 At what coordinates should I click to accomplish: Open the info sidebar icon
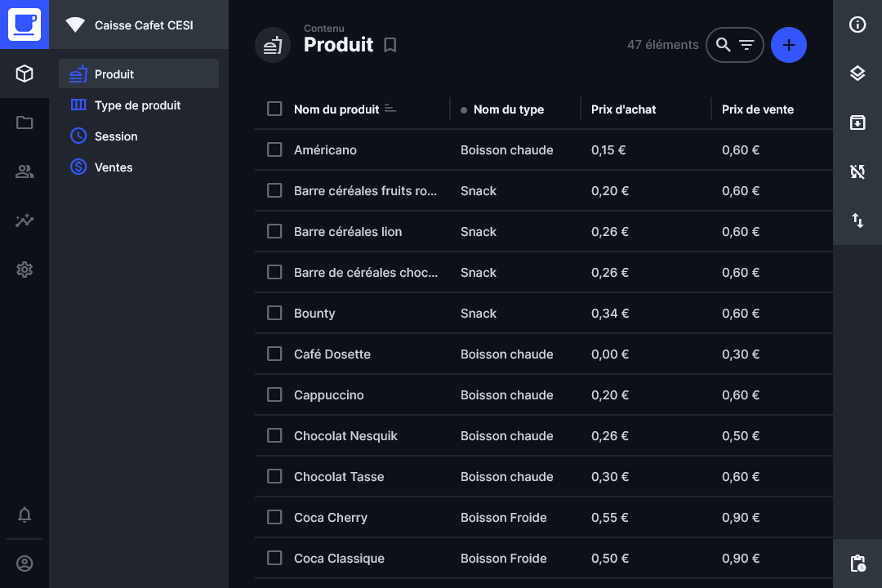[857, 24]
